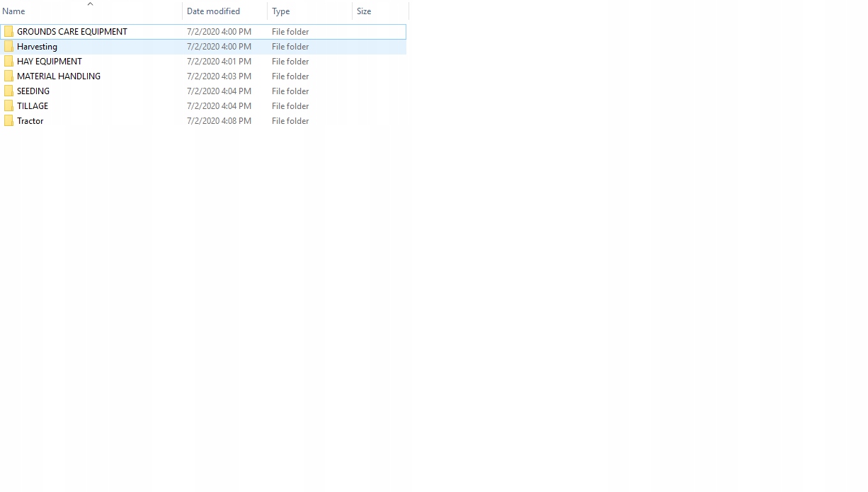Screen dimensions: 868x492
Task: Click the File folder type in SEEDING row
Action: point(290,91)
